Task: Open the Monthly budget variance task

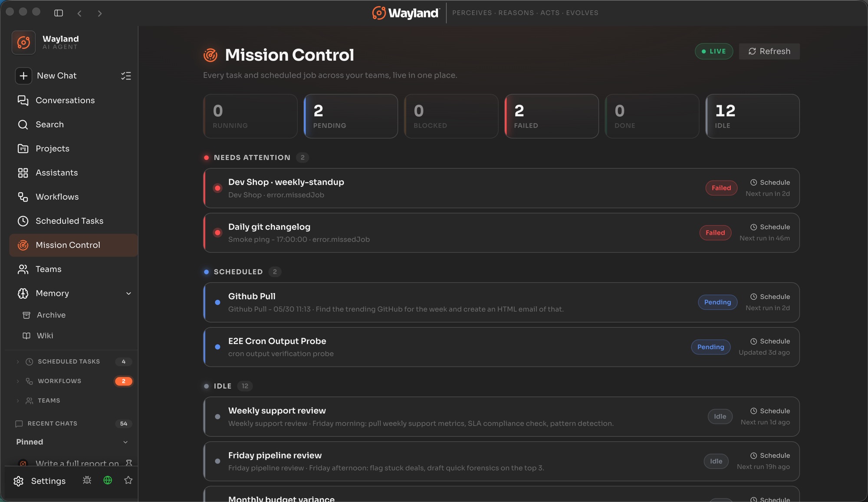Action: point(501,494)
